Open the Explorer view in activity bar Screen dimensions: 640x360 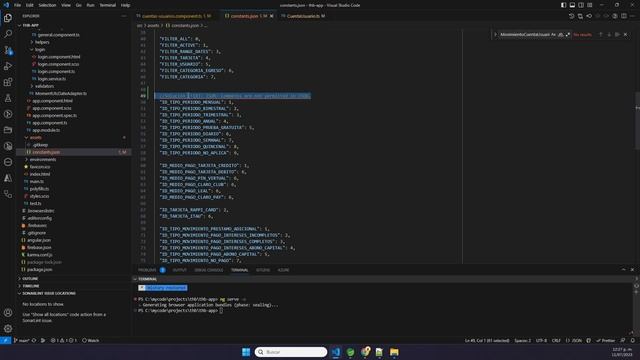point(8,18)
